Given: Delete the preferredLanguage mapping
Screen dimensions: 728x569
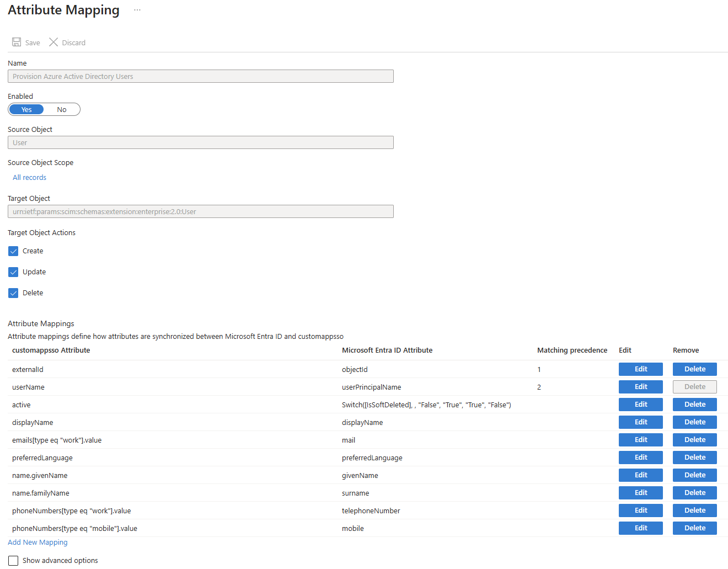Looking at the screenshot, I should tap(695, 458).
